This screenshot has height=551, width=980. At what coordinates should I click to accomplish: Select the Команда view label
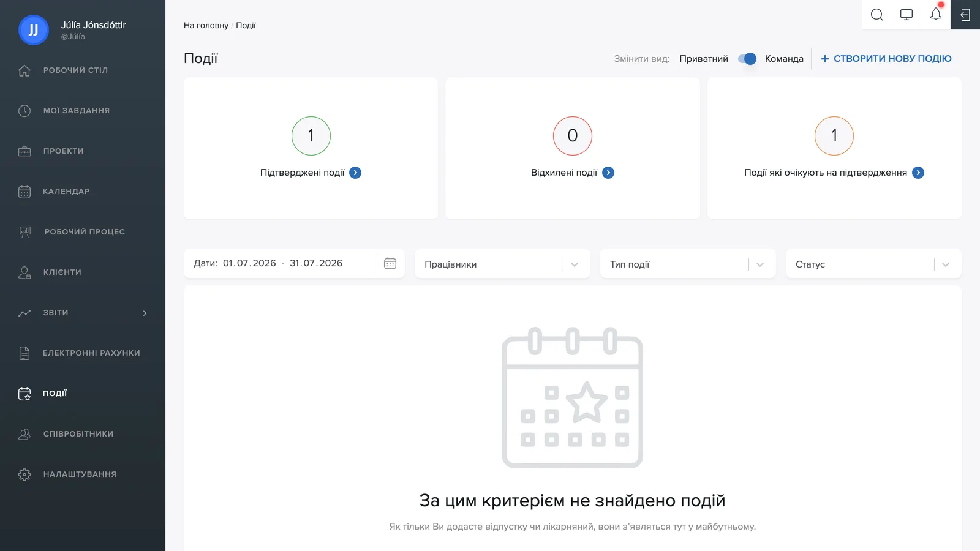[784, 59]
